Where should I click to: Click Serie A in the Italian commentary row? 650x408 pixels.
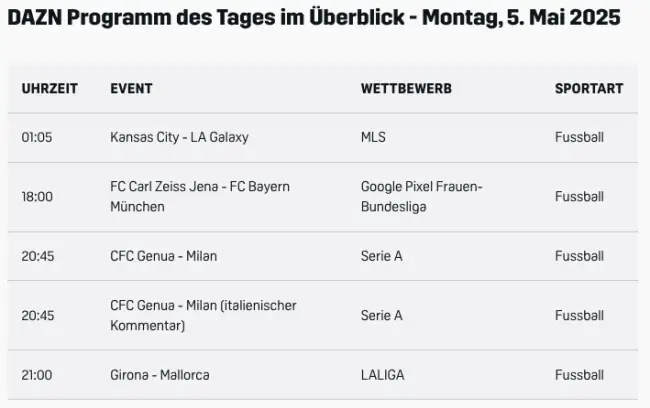tap(381, 315)
